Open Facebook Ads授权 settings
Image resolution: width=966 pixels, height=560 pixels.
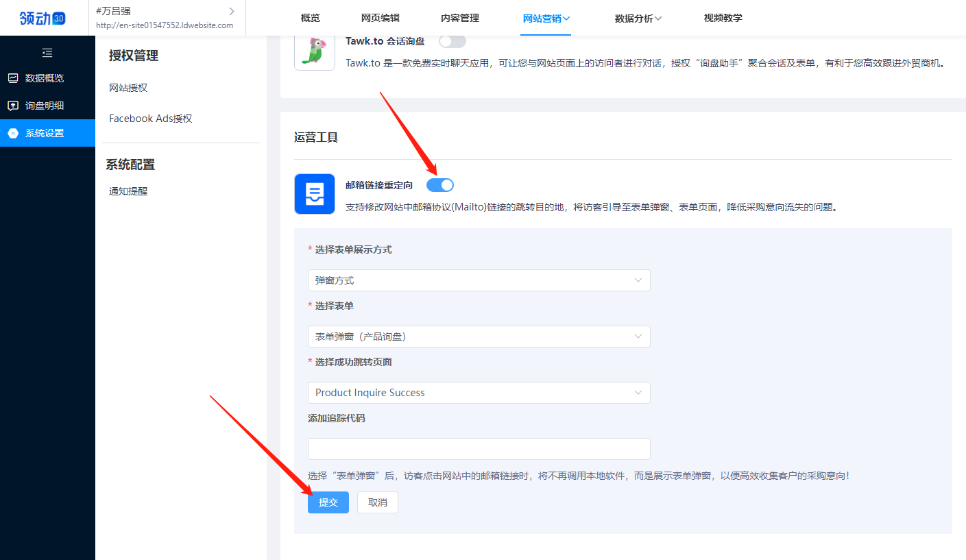[149, 118]
